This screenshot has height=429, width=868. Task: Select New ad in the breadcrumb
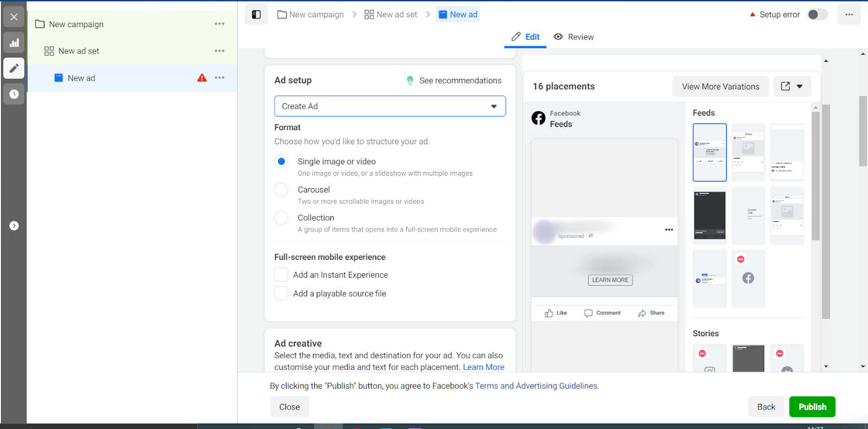[458, 15]
